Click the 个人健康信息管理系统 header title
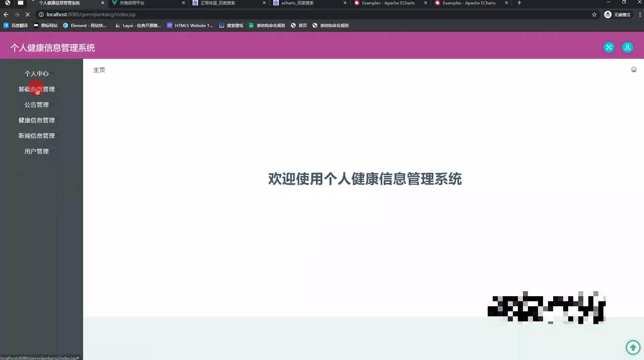 click(x=53, y=48)
